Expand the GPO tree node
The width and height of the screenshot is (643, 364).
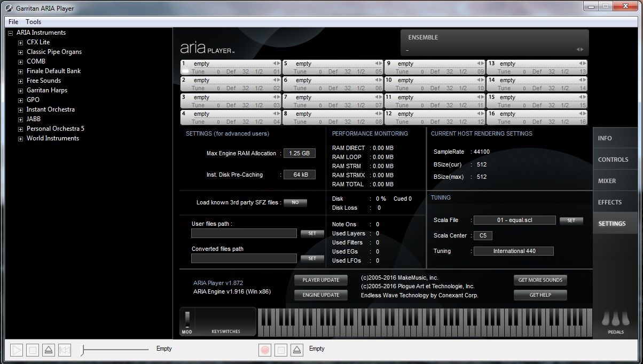pyautogui.click(x=21, y=100)
